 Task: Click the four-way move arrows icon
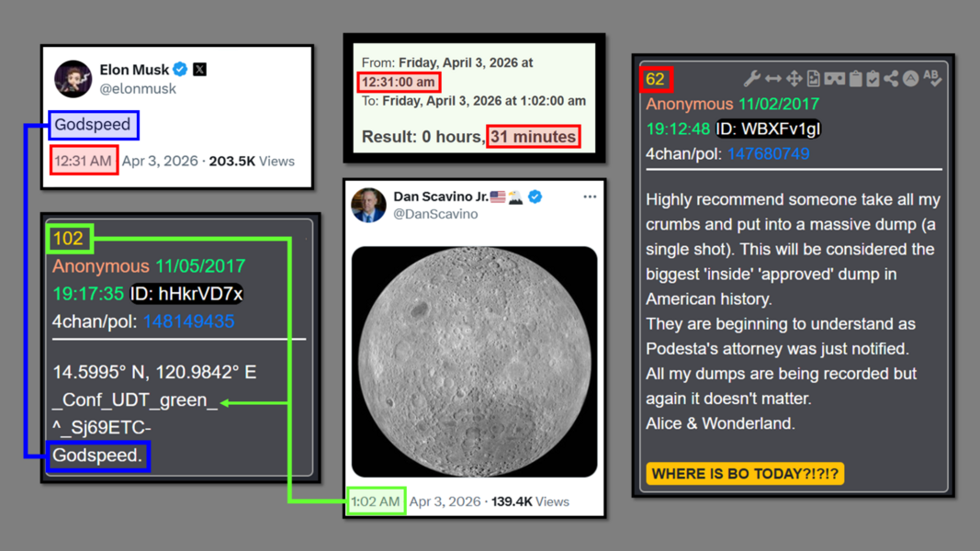pyautogui.click(x=794, y=79)
